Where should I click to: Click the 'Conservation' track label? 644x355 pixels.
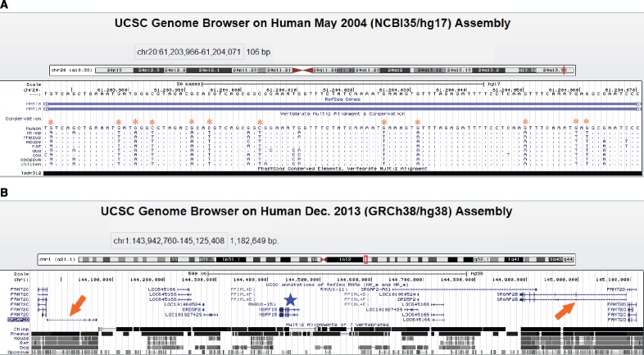23,119
